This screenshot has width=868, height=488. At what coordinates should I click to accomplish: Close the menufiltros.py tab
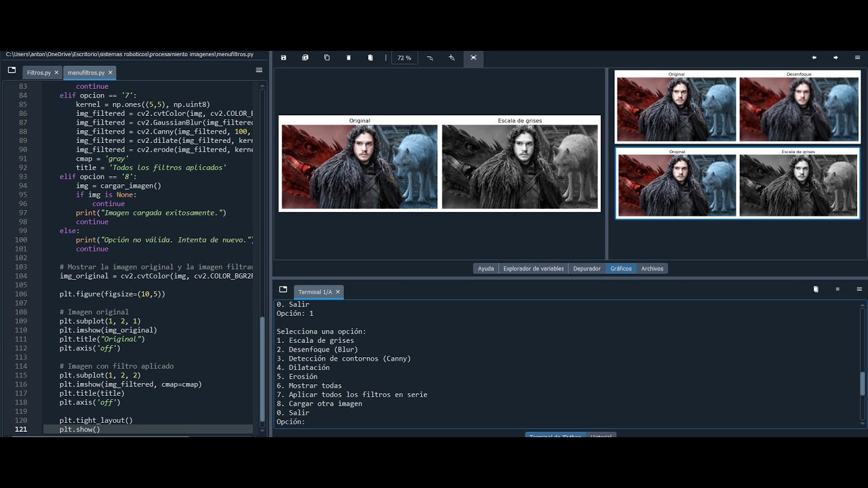pos(111,73)
